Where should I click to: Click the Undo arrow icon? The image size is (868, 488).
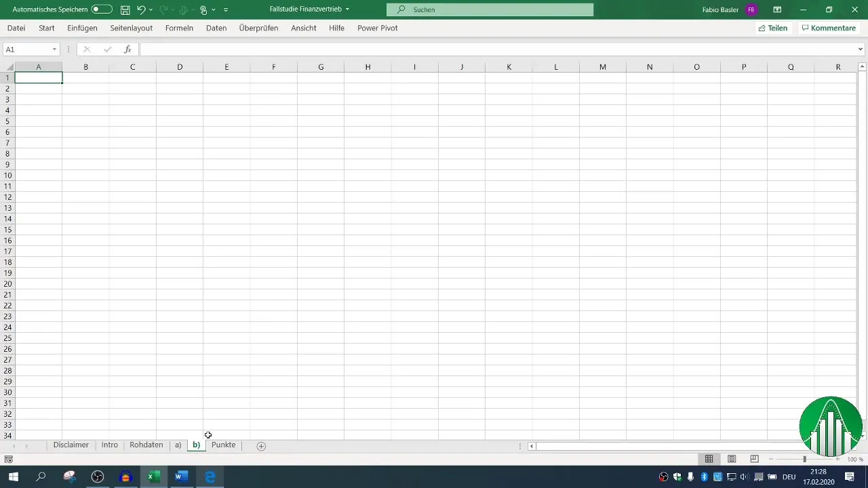tap(141, 9)
